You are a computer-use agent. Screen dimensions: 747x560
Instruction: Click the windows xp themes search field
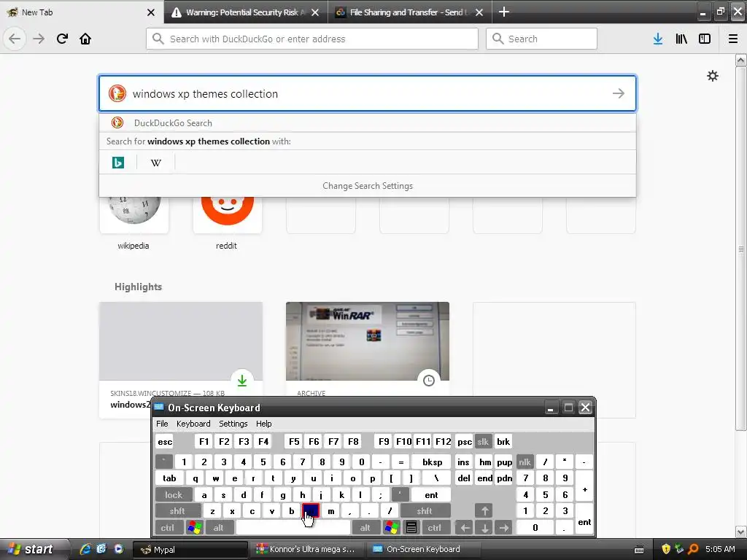click(368, 93)
